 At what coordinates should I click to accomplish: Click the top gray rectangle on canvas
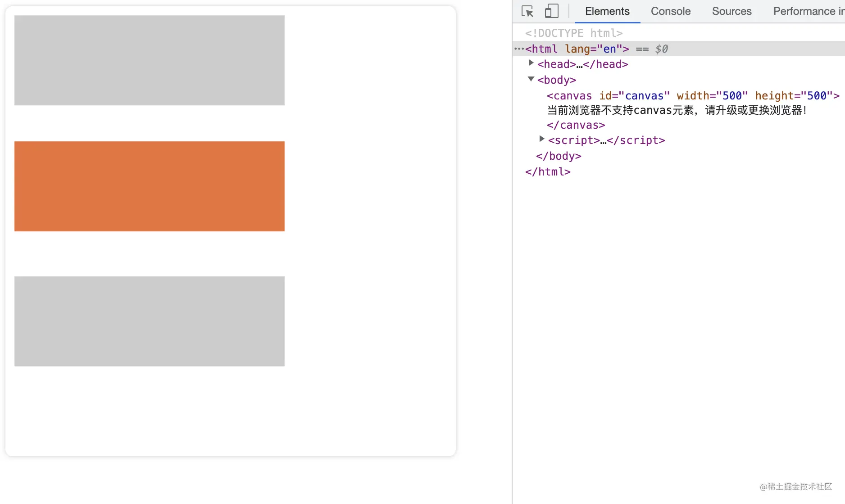(x=150, y=60)
